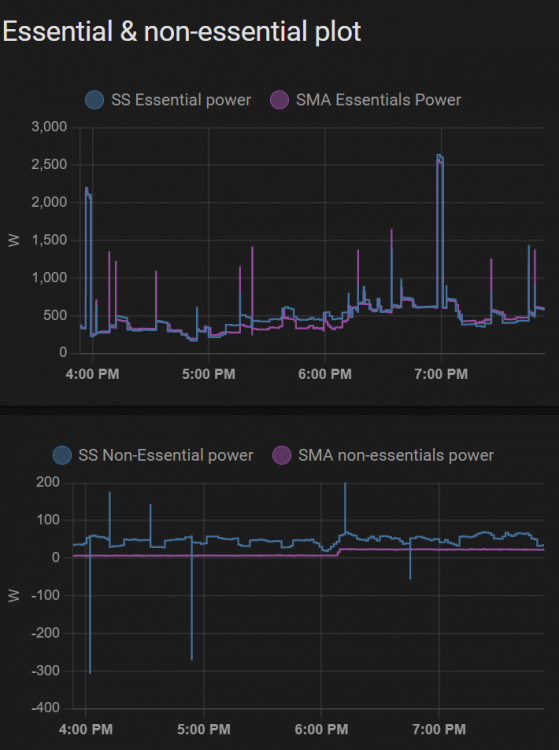Click the blue spike at 200 W after 6:00 PM
559x750 pixels.
pos(345,485)
